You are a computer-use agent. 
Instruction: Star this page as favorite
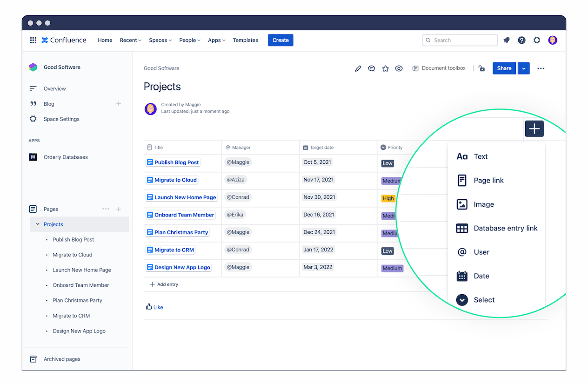click(x=385, y=68)
